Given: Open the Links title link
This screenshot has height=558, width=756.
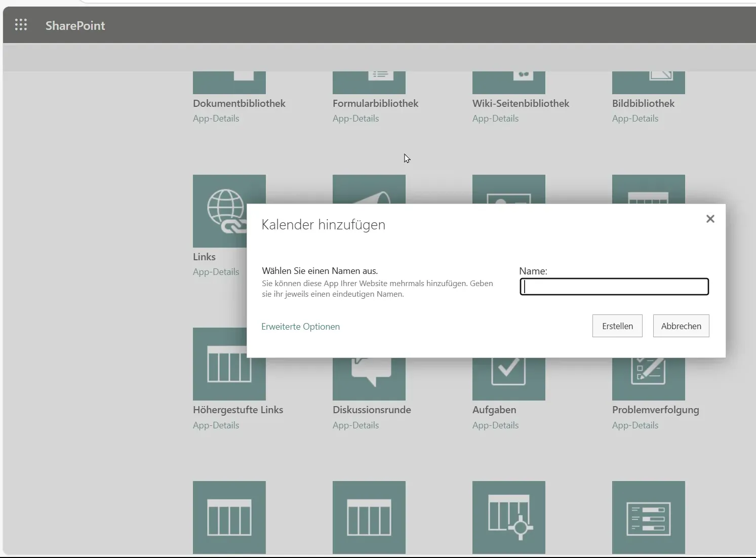Looking at the screenshot, I should pyautogui.click(x=204, y=257).
